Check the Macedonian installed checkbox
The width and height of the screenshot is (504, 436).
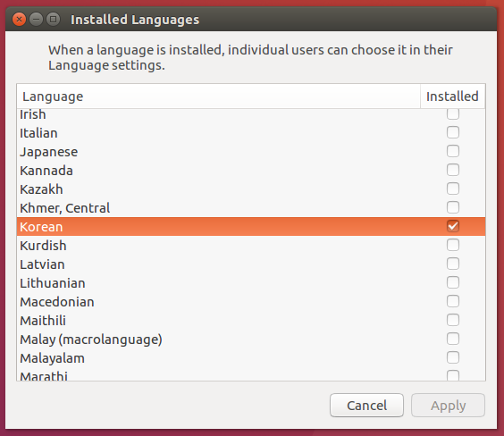(x=452, y=301)
